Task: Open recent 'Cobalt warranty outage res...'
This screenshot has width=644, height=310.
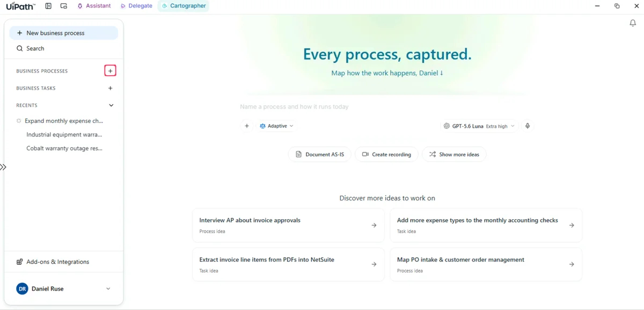Action: tap(64, 148)
